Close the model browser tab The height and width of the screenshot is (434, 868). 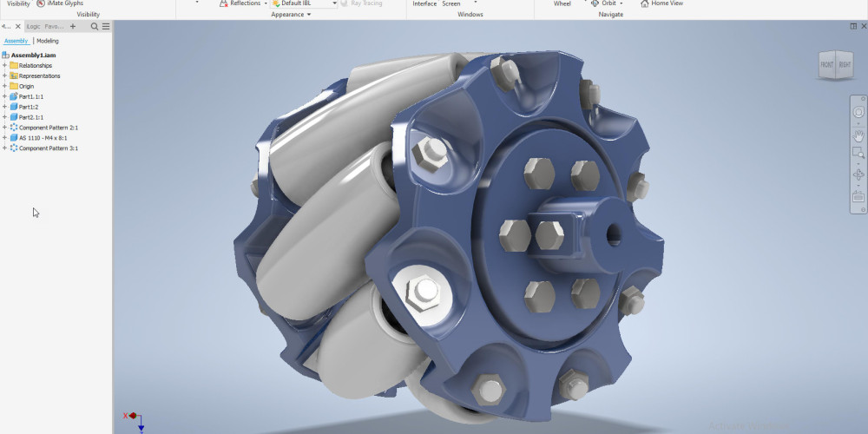(17, 26)
